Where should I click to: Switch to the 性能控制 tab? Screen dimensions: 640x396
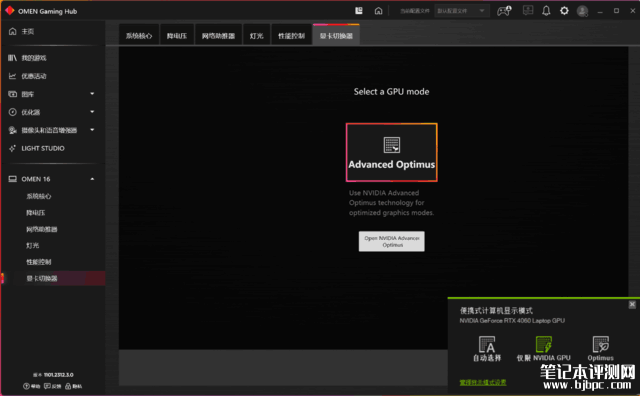point(291,36)
